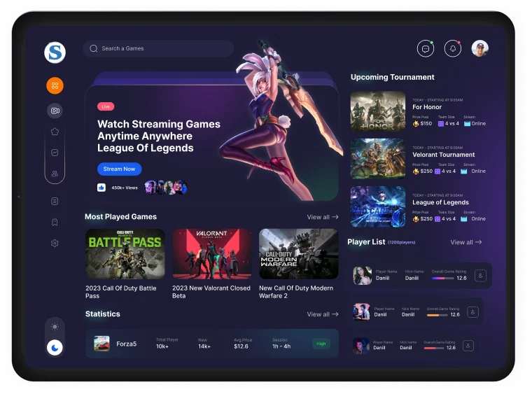Viewport: 532px width, 394px height.
Task: Focus the Search a Games field
Action: tap(158, 48)
